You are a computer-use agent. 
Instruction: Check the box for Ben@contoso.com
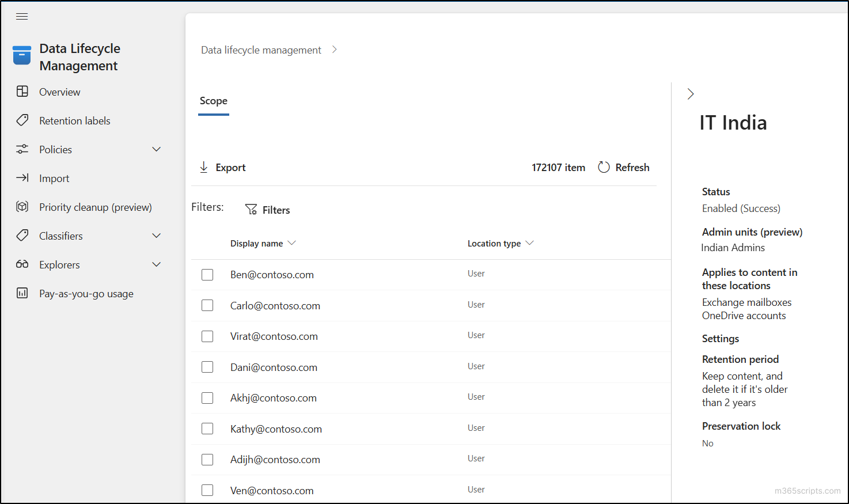207,275
